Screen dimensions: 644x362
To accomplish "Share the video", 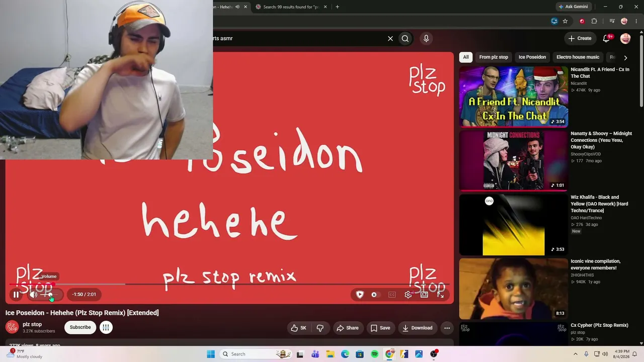I will coord(348,328).
